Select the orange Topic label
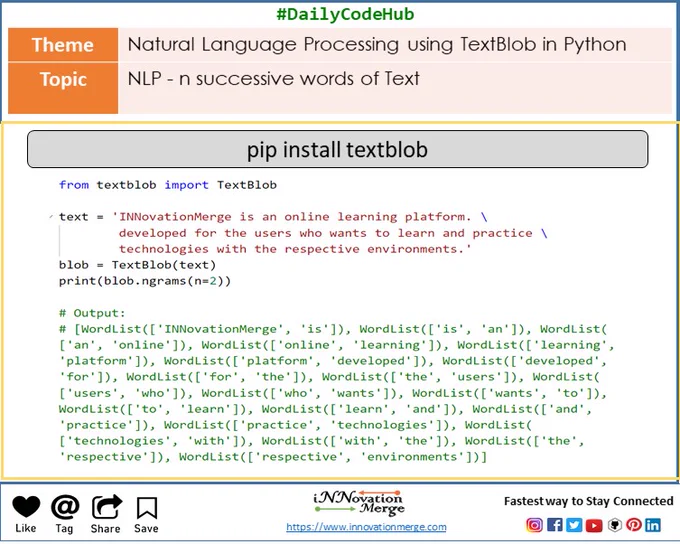680x544 pixels. [63, 88]
